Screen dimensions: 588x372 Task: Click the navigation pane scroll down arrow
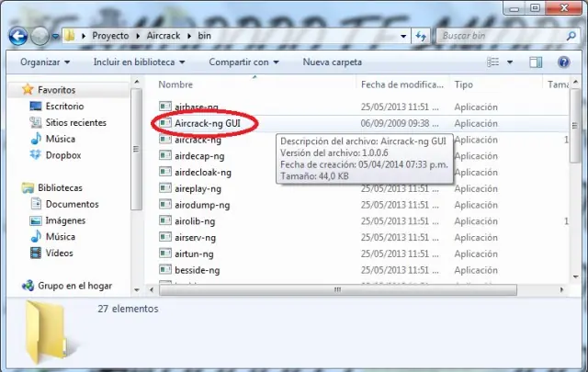[137, 290]
